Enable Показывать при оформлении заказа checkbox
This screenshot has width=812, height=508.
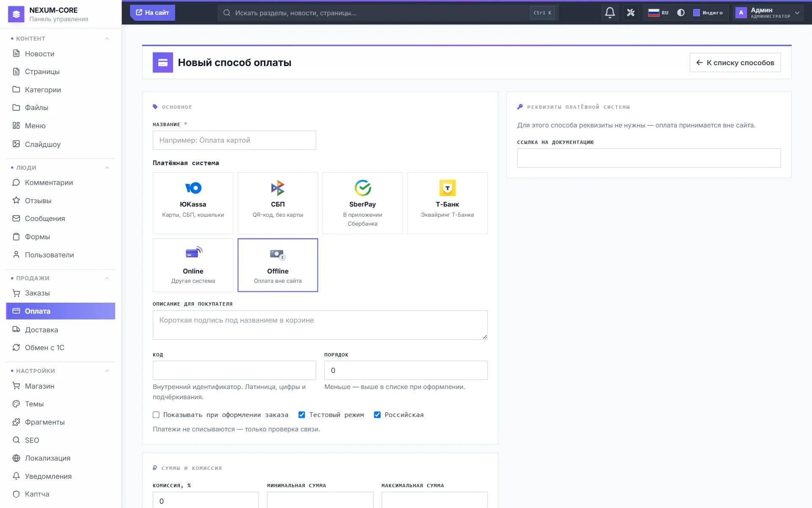tap(156, 415)
